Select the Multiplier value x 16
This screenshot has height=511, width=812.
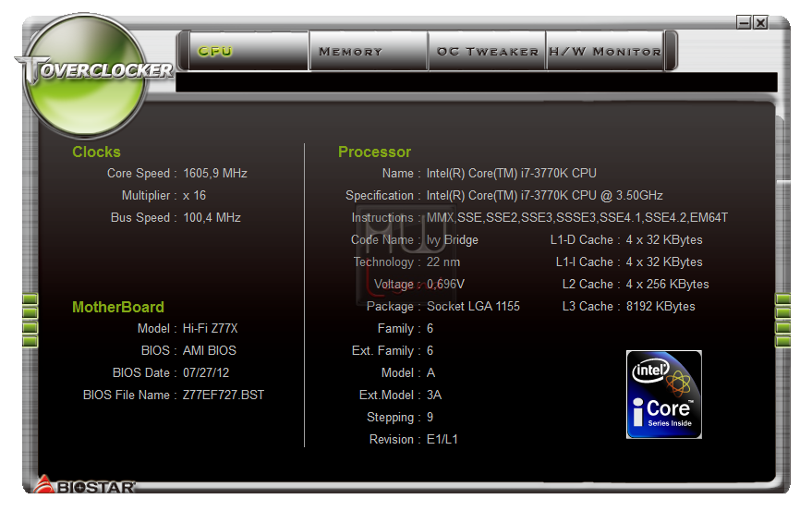coord(194,195)
